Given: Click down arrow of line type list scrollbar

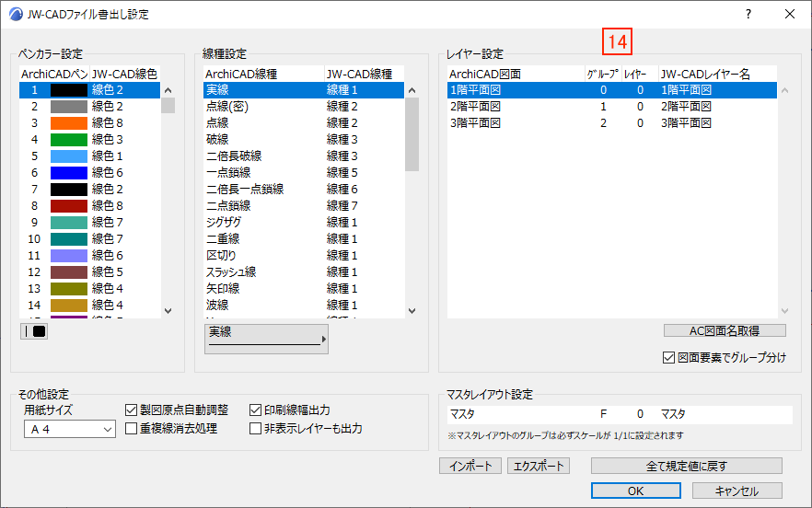Looking at the screenshot, I should (412, 311).
